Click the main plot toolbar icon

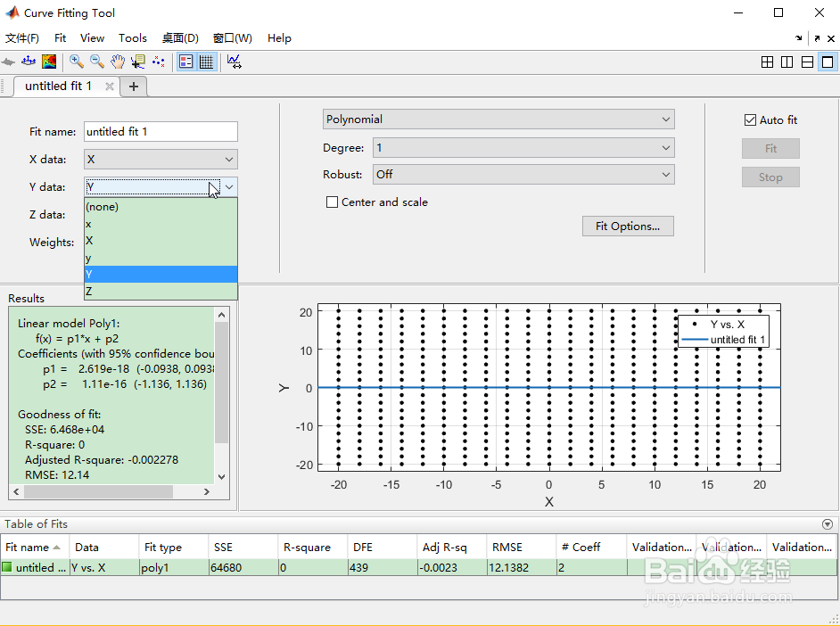pos(9,62)
